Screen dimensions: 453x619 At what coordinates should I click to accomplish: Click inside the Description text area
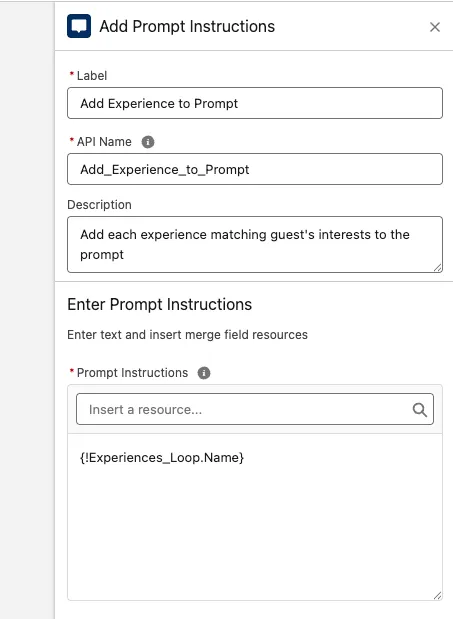point(255,244)
